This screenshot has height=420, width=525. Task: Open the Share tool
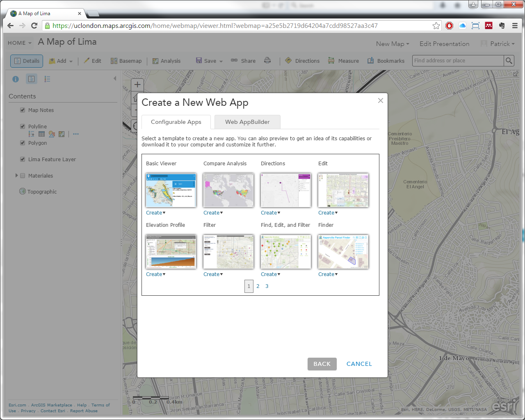243,61
